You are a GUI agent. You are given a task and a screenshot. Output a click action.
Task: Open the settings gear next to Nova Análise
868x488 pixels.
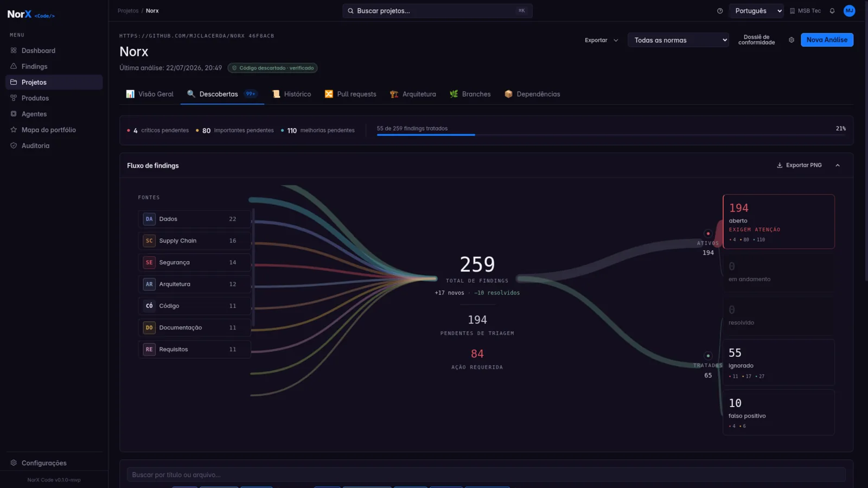point(792,40)
